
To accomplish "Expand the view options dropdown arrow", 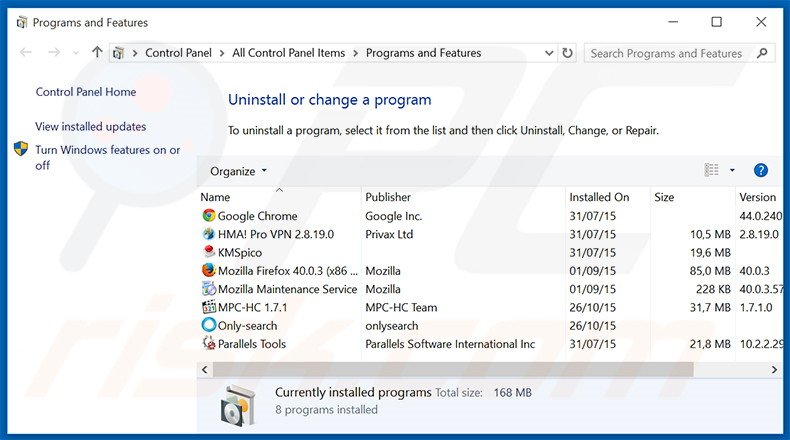I will point(732,170).
